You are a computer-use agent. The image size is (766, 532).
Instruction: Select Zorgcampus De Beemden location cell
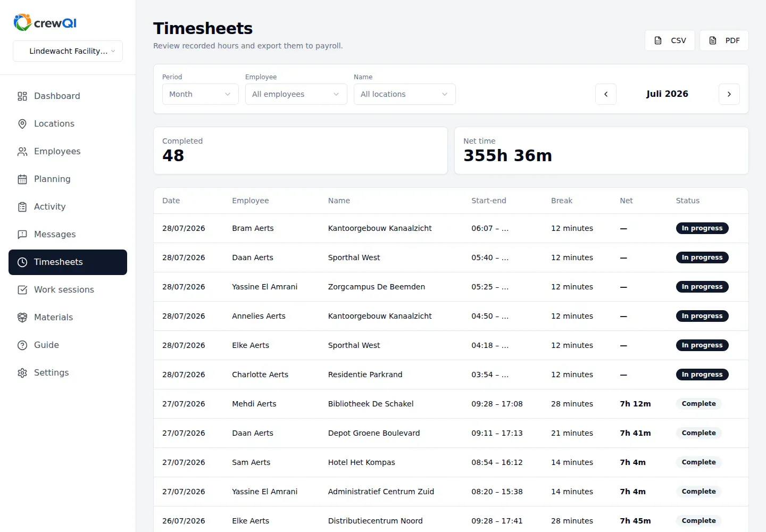coord(377,287)
